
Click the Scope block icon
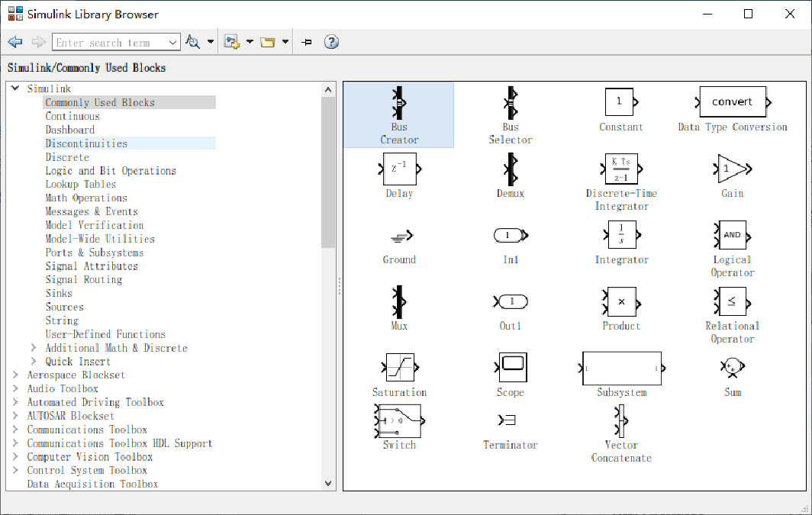512,368
